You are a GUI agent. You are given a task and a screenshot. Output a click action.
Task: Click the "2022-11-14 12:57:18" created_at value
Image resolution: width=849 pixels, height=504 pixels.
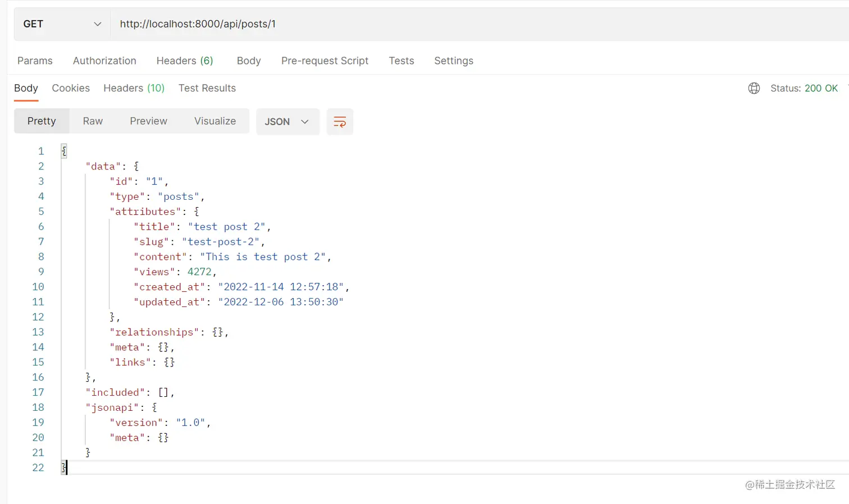click(281, 287)
